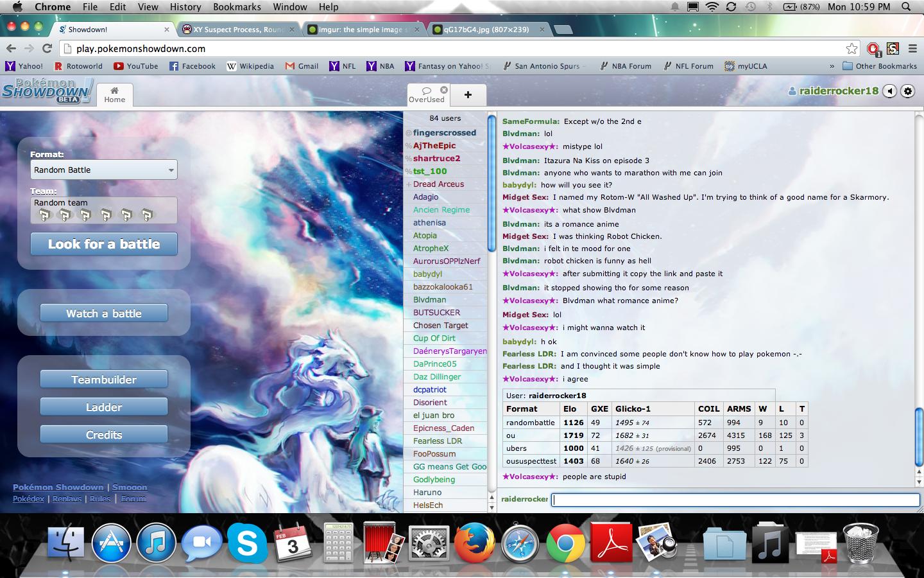
Task: Open the options gear icon in header
Action: (908, 91)
